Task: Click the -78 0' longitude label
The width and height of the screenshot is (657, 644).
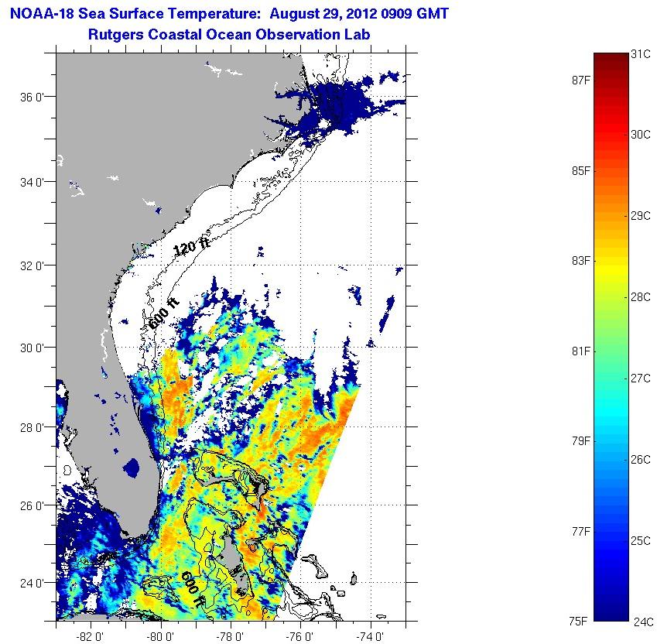Action: click(230, 637)
